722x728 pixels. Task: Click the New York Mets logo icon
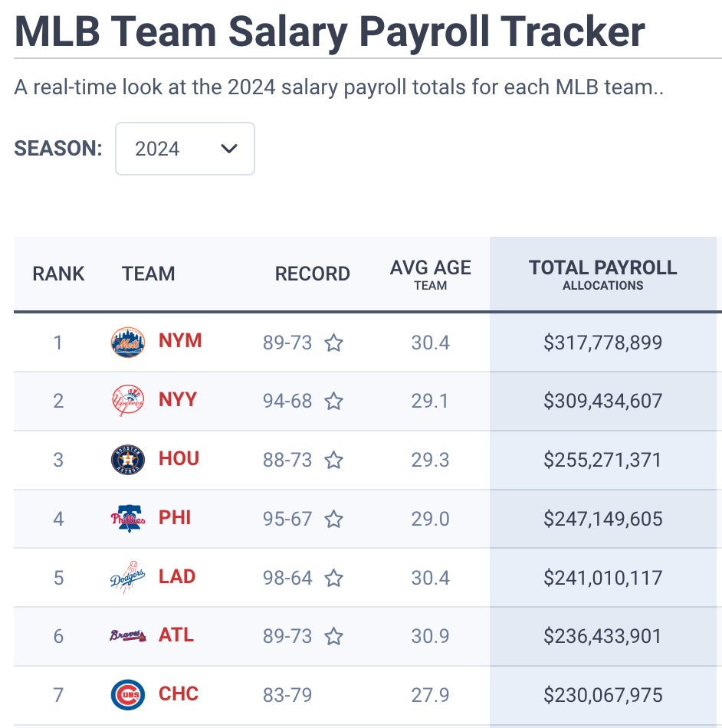127,343
